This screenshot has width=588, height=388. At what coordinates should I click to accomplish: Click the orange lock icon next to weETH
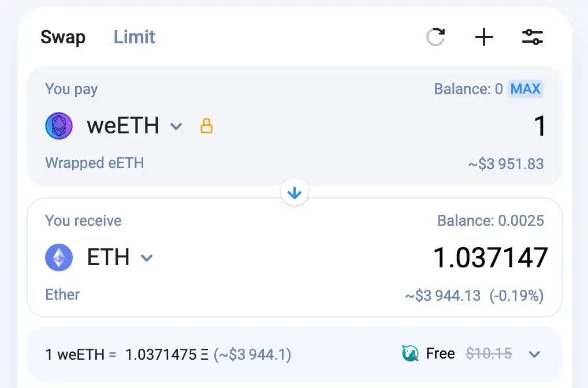coord(206,126)
